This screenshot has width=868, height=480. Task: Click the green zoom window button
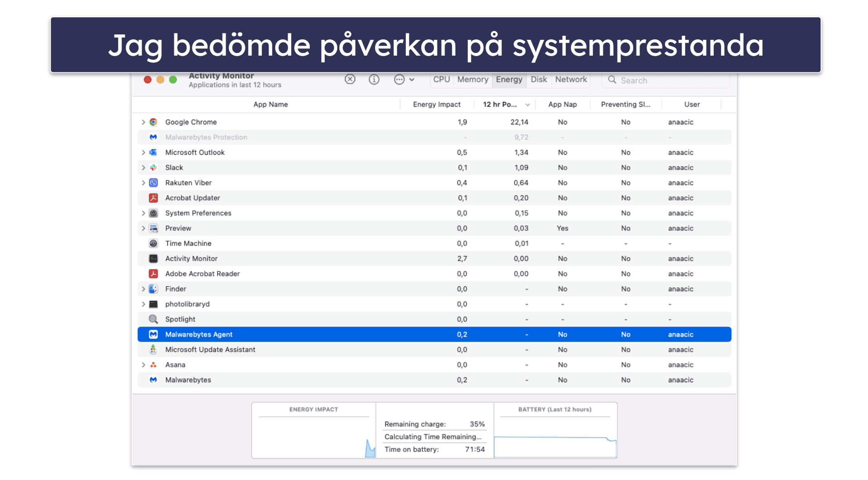point(173,80)
